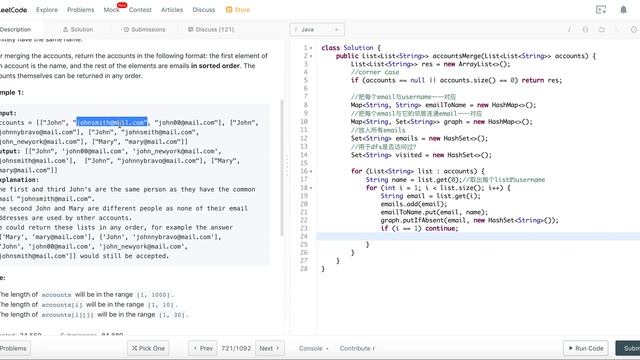Click the Submit button

(628, 348)
